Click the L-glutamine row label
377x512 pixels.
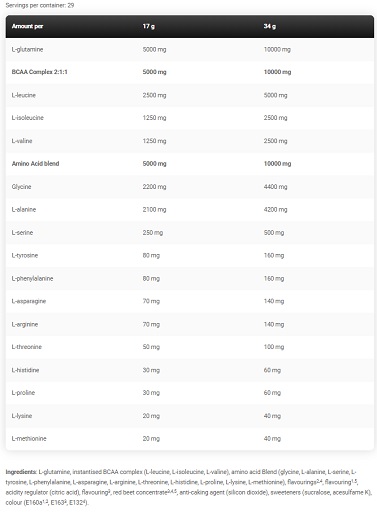tap(27, 49)
